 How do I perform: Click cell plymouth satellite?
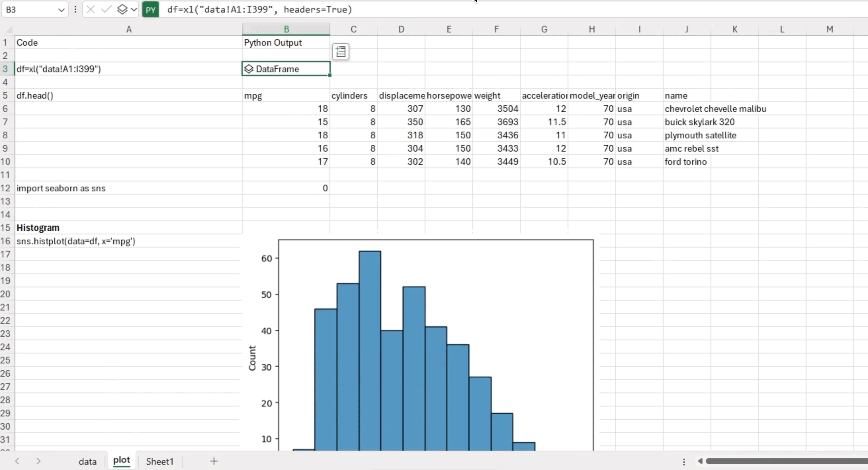tap(700, 135)
